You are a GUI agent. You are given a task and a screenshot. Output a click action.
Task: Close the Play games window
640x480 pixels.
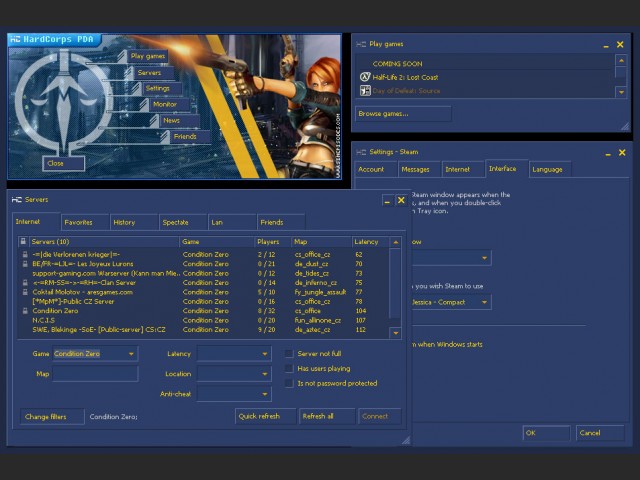point(620,44)
